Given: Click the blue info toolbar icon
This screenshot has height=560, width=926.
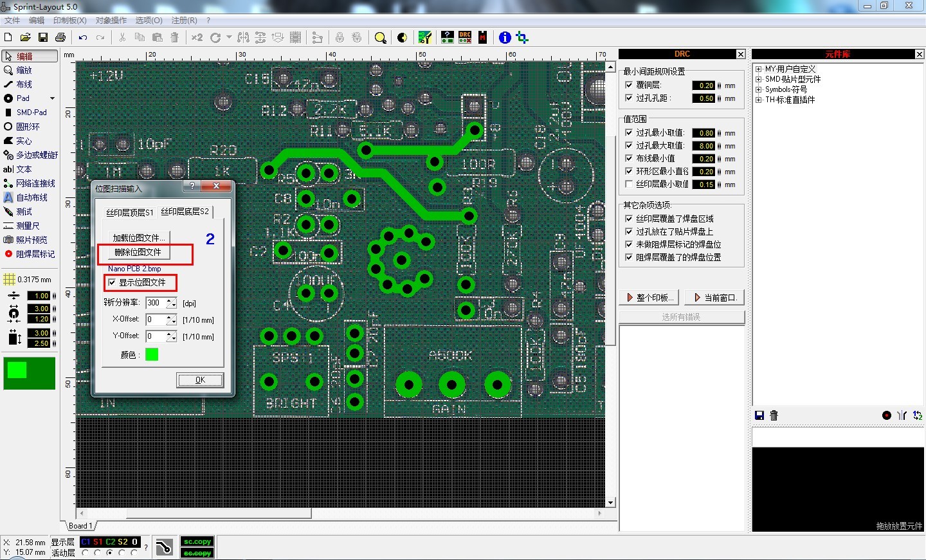Looking at the screenshot, I should (x=505, y=38).
